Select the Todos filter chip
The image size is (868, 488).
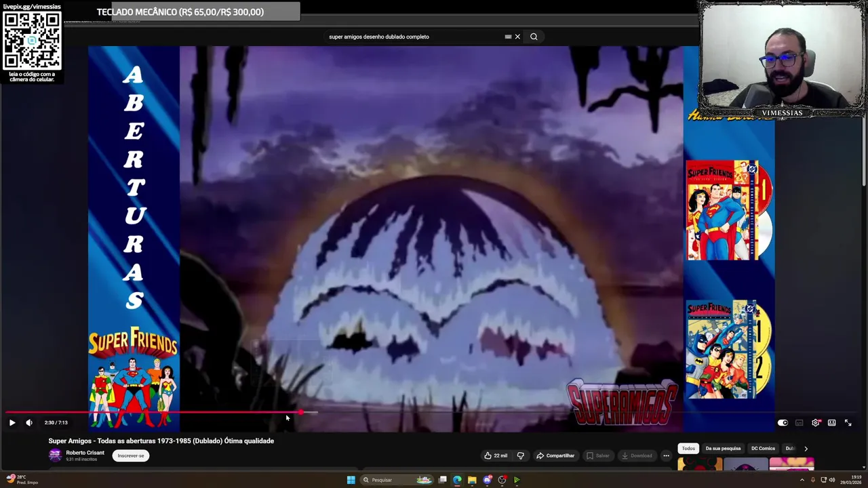click(x=688, y=448)
